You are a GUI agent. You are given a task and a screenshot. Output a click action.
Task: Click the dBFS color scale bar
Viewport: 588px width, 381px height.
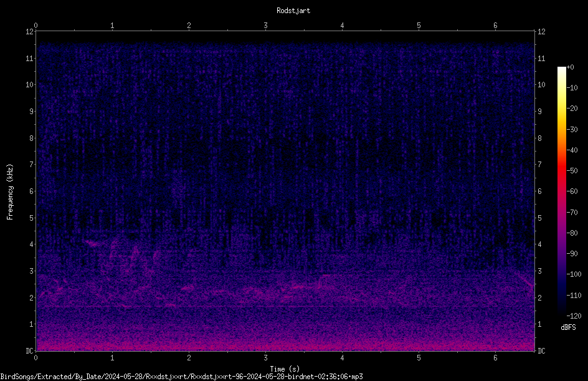561,191
